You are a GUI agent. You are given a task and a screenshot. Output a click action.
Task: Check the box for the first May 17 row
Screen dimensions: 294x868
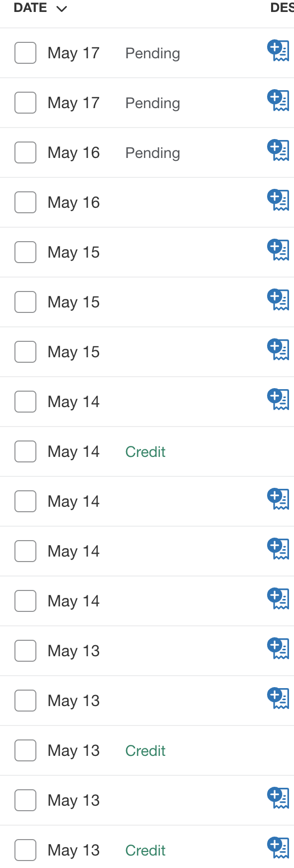pyautogui.click(x=25, y=53)
